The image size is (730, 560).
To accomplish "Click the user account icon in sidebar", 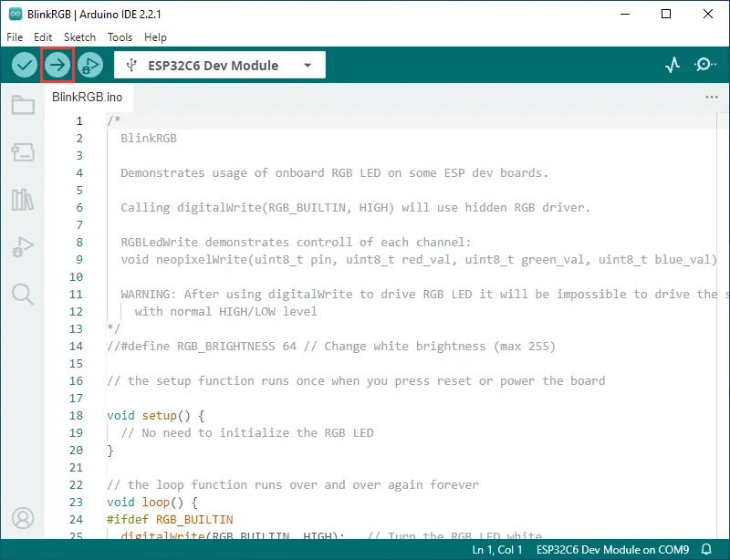I will coord(23,518).
